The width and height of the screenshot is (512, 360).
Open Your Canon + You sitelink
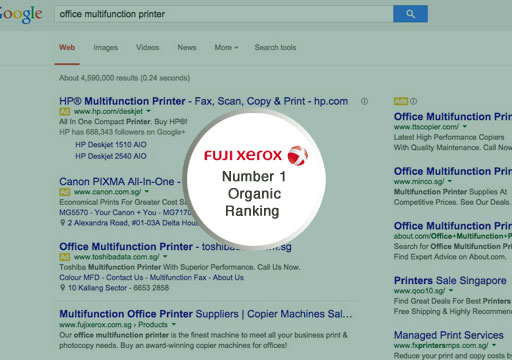point(125,213)
